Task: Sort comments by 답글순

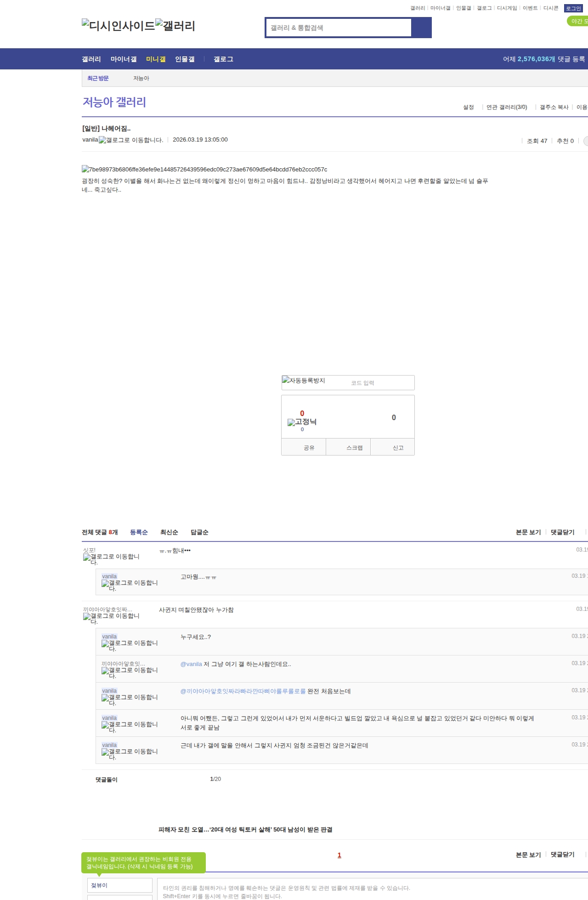Action: click(x=199, y=532)
